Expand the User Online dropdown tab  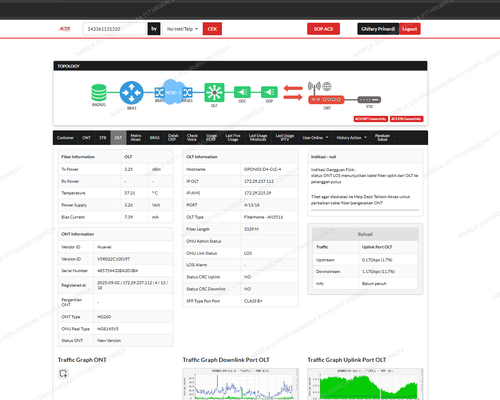click(315, 138)
